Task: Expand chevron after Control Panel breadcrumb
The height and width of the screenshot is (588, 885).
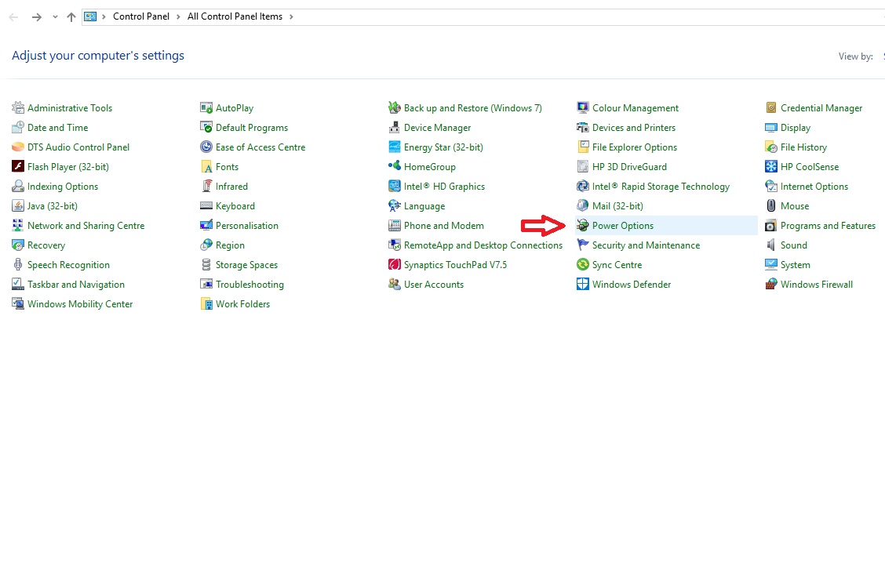Action: (x=178, y=17)
